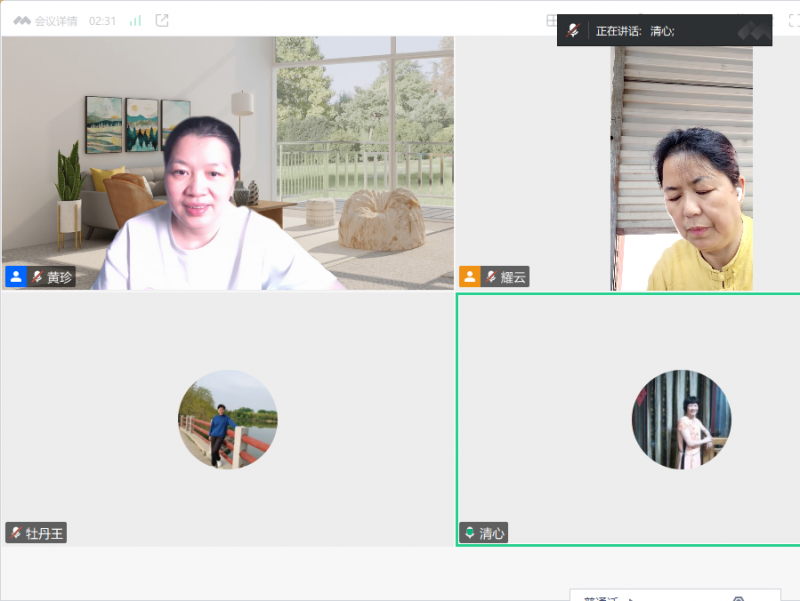Click 清心's active green microphone icon
Image resolution: width=800 pixels, height=601 pixels.
[x=469, y=533]
